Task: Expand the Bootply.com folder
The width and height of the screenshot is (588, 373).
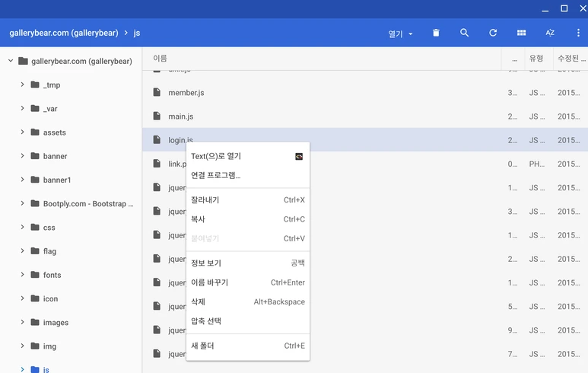Action: point(23,203)
